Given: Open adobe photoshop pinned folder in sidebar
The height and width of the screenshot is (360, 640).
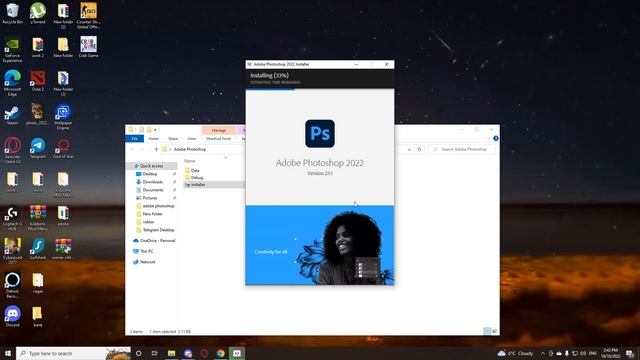Looking at the screenshot, I should [x=158, y=206].
